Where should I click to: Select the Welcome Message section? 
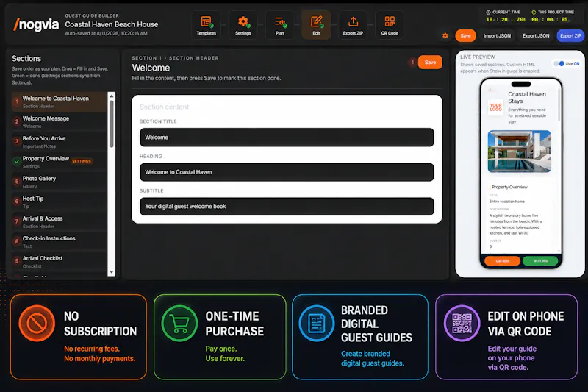click(60, 122)
